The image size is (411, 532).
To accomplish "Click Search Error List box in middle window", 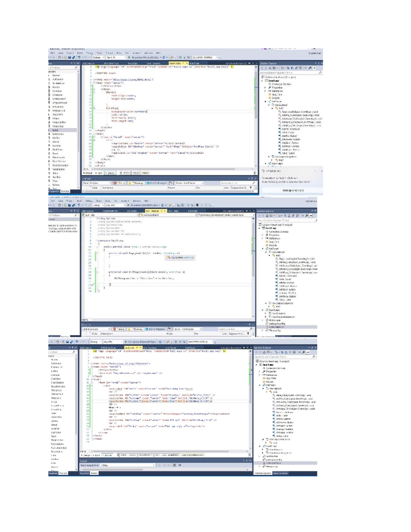I will click(236, 329).
